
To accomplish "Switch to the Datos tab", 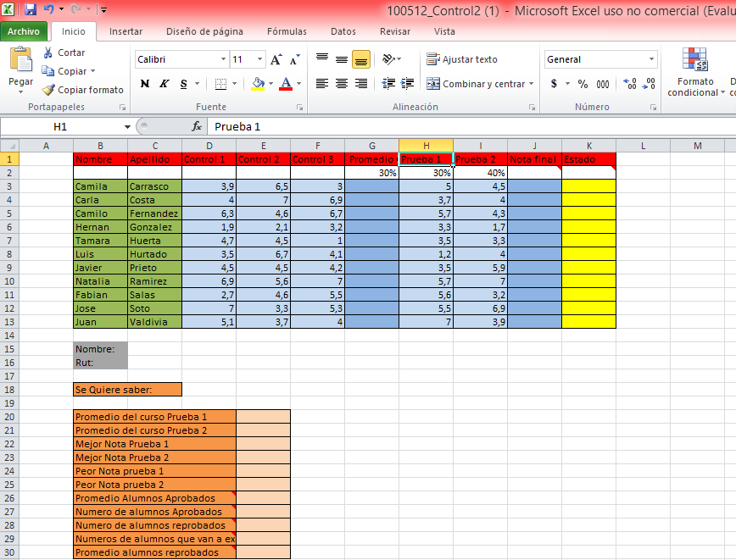I will click(343, 31).
